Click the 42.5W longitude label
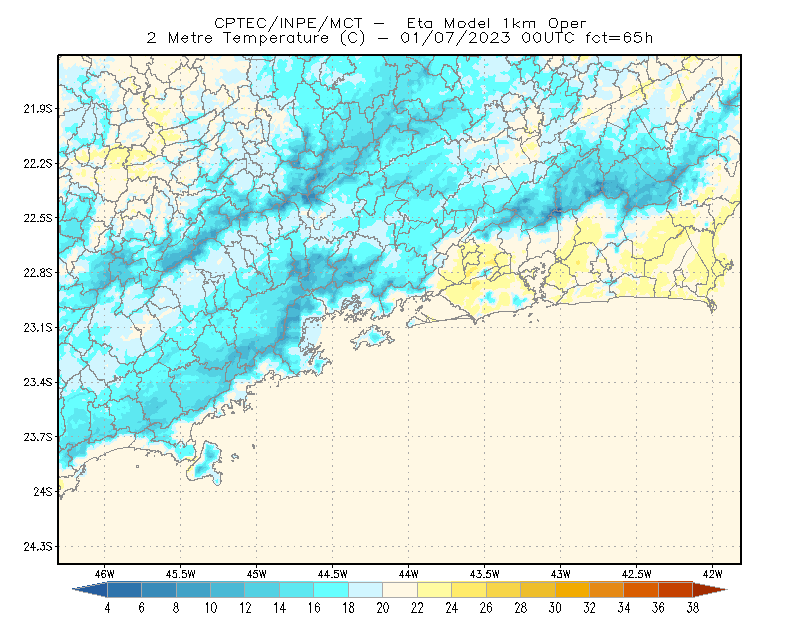Viewport: 800px width, 618px height. (x=637, y=574)
